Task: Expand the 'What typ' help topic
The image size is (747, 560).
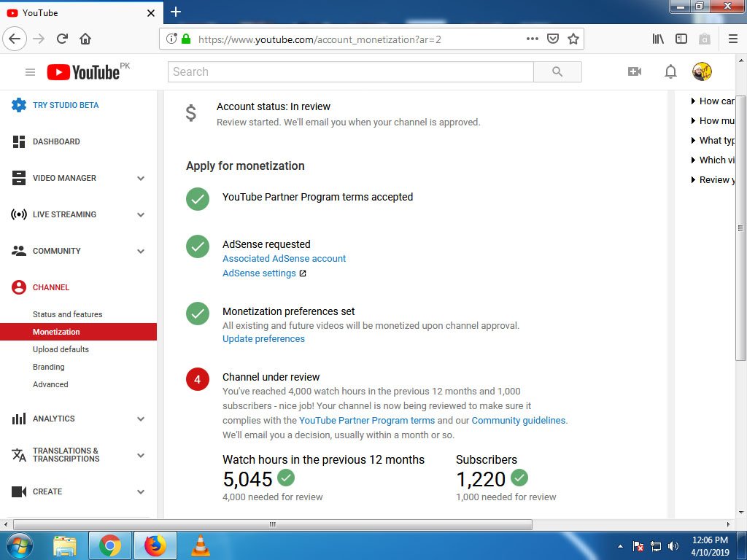Action: click(x=713, y=141)
